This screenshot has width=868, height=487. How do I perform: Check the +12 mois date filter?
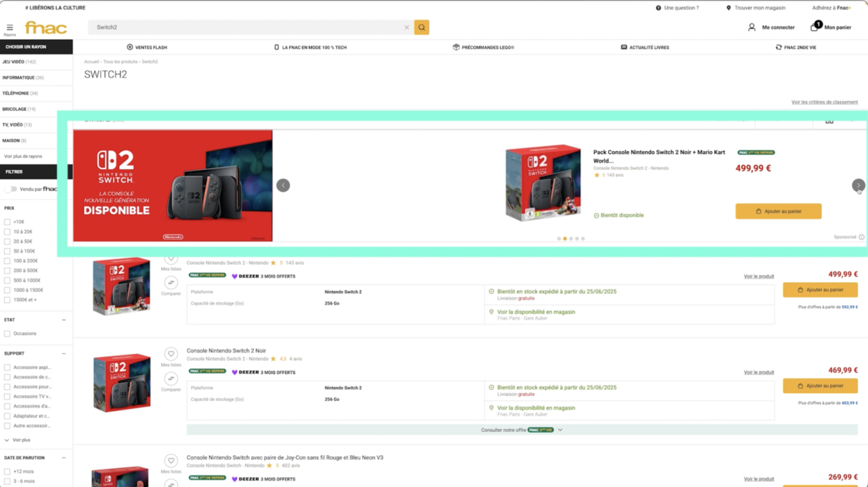point(7,471)
